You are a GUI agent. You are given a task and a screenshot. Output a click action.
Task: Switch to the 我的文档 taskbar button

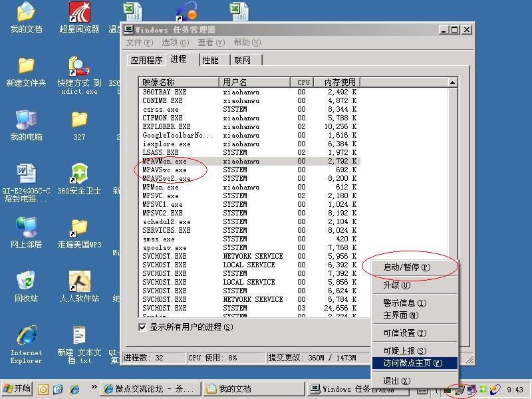click(255, 389)
